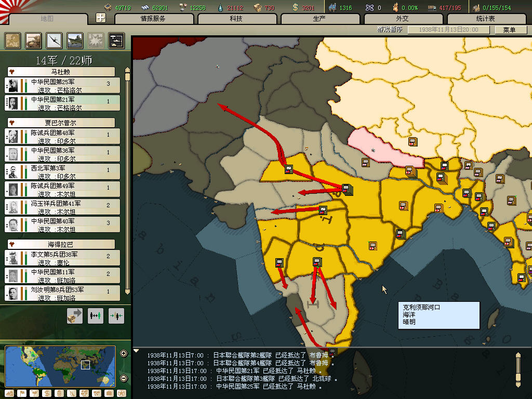Open the 科技 technology tab
This screenshot has height=399, width=532.
236,19
